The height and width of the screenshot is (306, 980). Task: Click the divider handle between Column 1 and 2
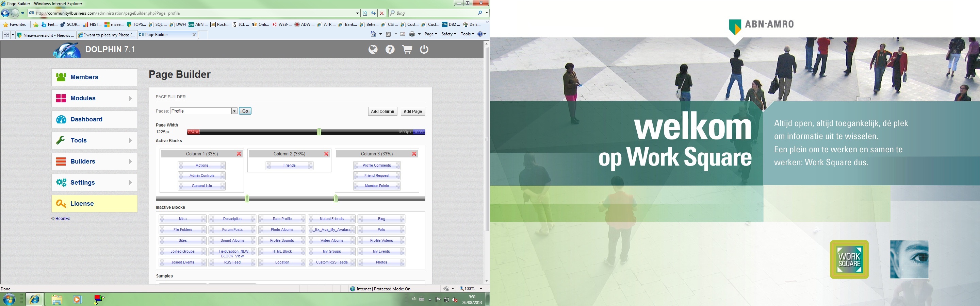[247, 199]
